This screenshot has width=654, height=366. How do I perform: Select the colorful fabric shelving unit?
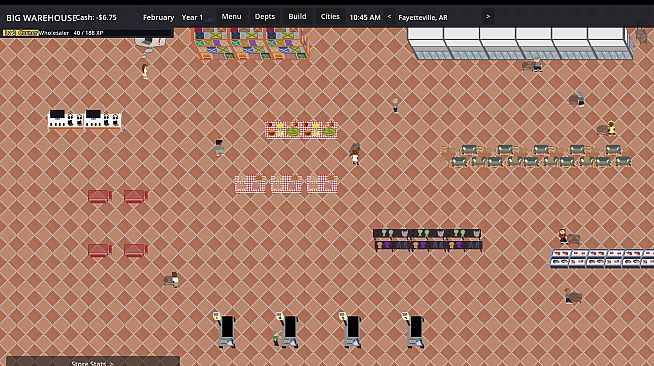pyautogui.click(x=250, y=43)
